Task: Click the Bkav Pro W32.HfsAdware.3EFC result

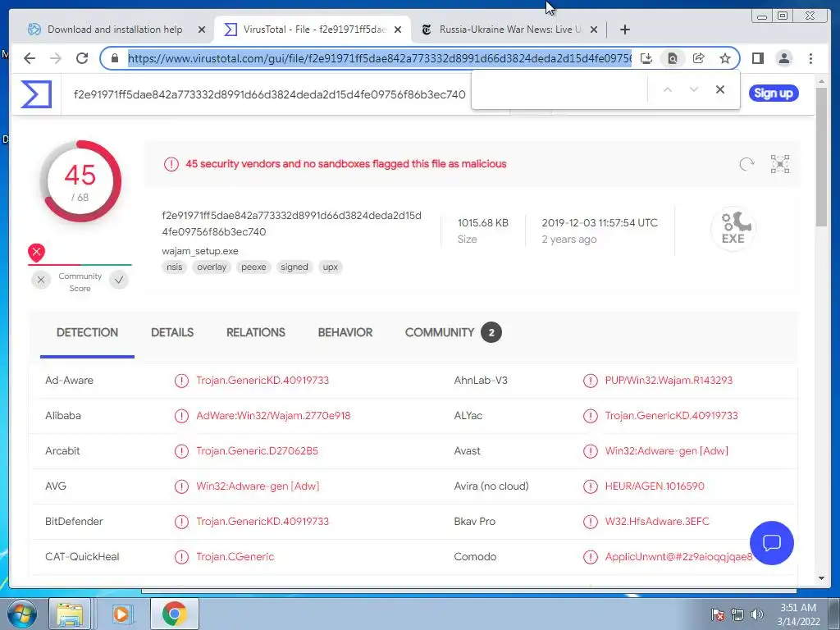Action: click(657, 521)
